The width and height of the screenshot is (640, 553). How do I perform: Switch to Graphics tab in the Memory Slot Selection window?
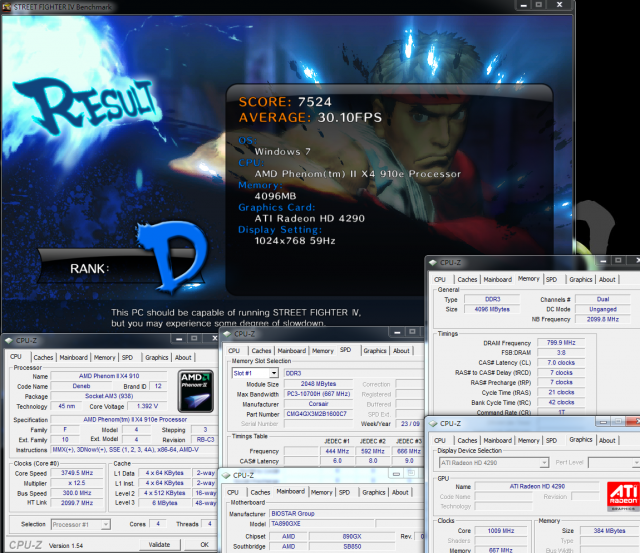pos(375,351)
